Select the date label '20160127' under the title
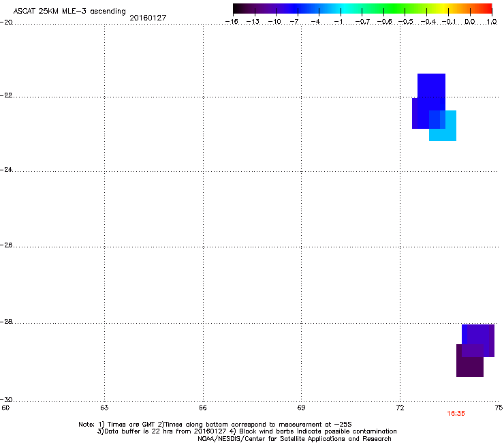The height and width of the screenshot is (443, 504). pos(148,18)
